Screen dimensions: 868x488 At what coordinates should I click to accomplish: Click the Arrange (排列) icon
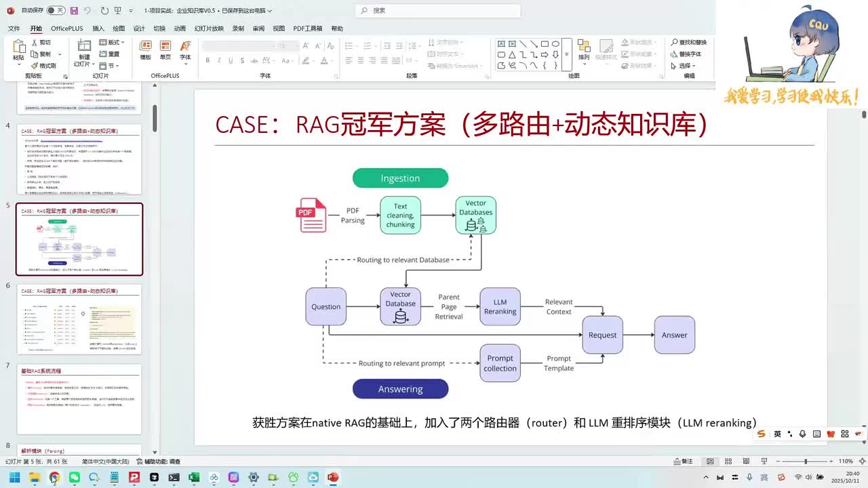[584, 46]
